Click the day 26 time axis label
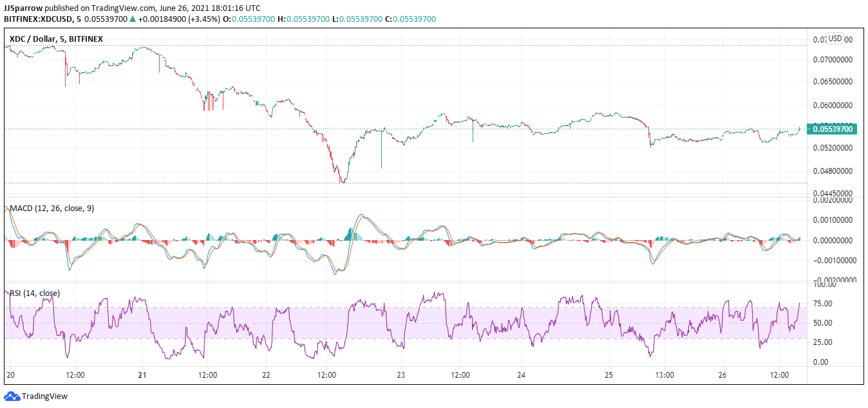Screen dimensions: 868x408 click(722, 375)
